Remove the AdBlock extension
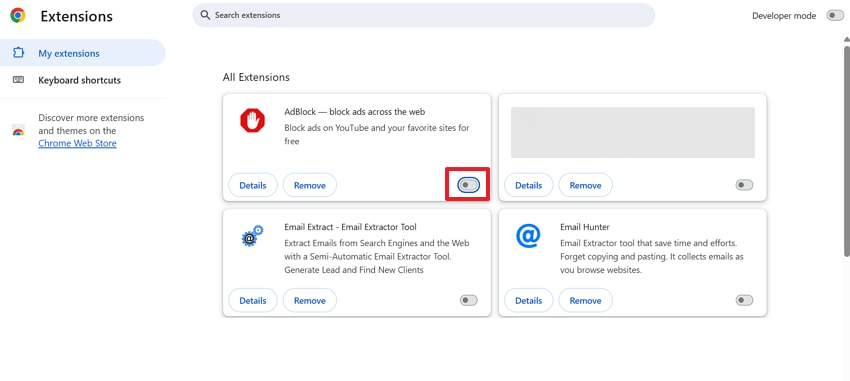This screenshot has height=381, width=850. [310, 185]
